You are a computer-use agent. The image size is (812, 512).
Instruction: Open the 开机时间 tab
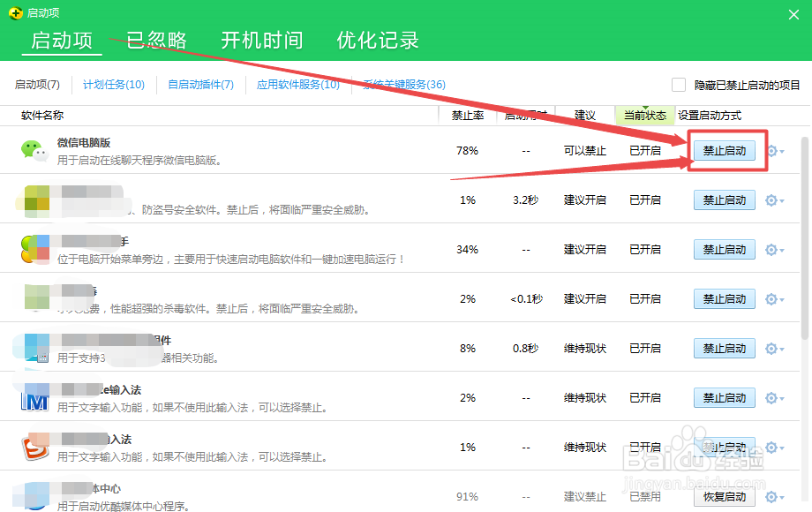(262, 40)
